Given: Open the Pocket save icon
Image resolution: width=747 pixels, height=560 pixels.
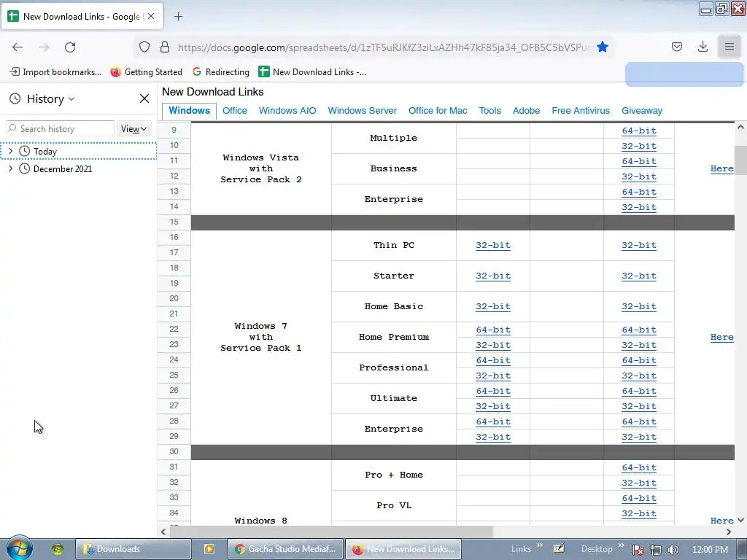Looking at the screenshot, I should [677, 47].
